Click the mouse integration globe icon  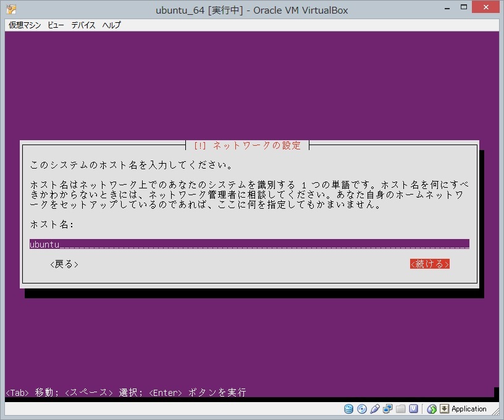pos(432,409)
